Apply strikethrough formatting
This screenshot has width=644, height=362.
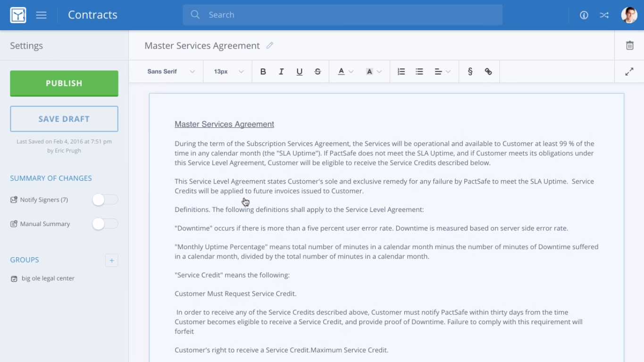pyautogui.click(x=318, y=72)
